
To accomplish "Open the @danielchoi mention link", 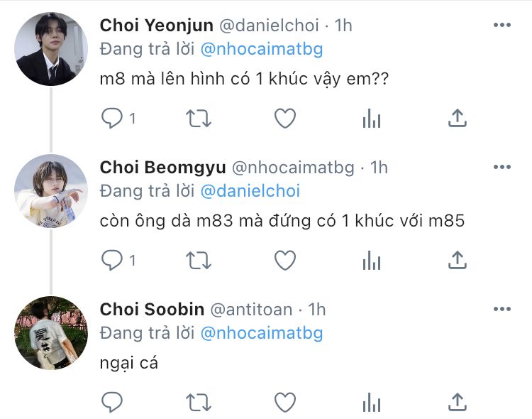I will pyautogui.click(x=250, y=191).
